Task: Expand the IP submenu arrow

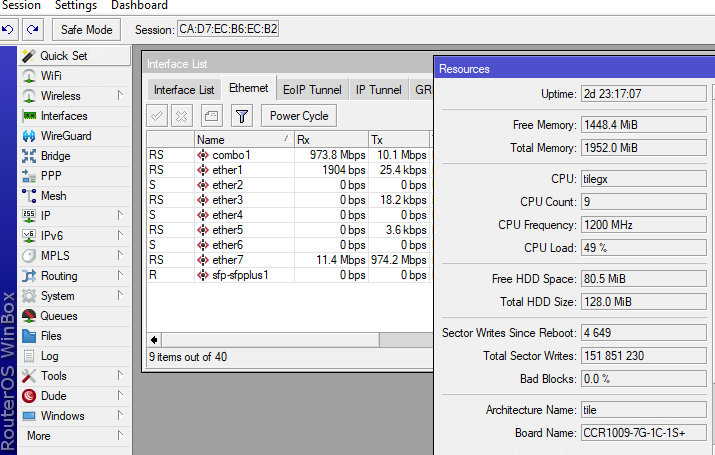Action: [120, 215]
